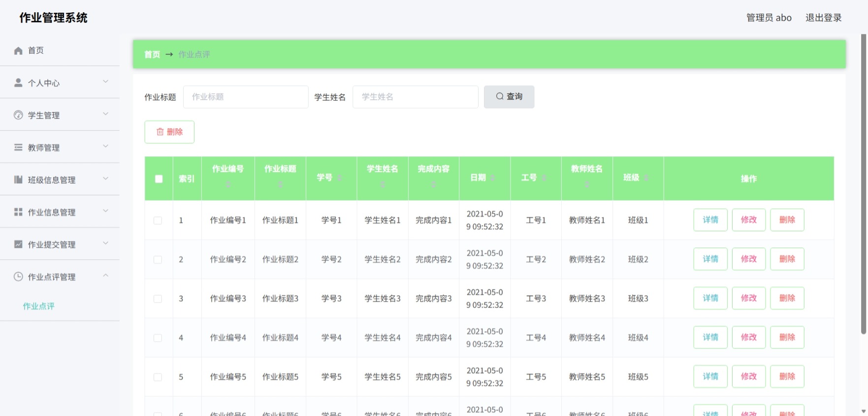Collapse 作业点评管理 chevron

point(105,275)
